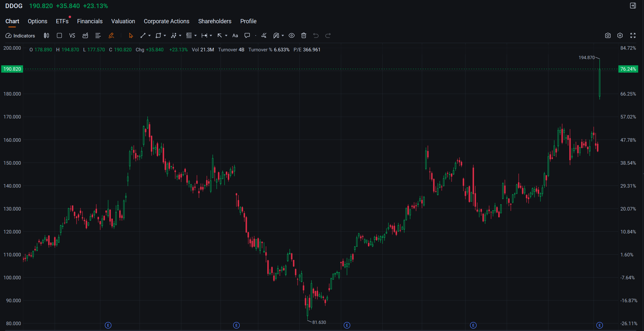Open the Indicators panel
Screen dimensions: 644x331
tap(20, 36)
